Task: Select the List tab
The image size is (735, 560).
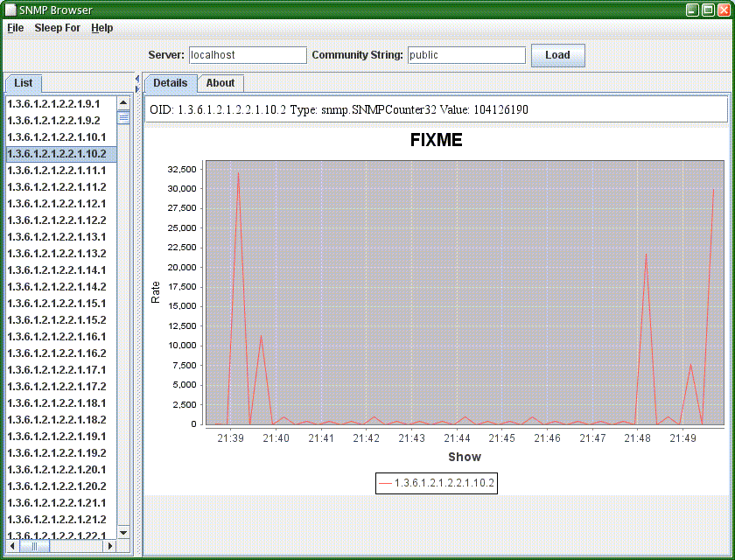Action: (x=24, y=83)
